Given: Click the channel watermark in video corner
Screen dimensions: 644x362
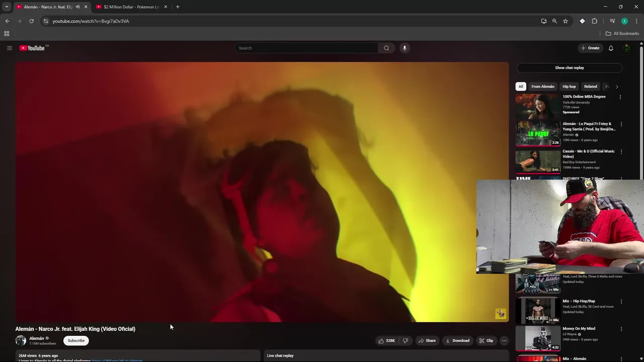Looking at the screenshot, I should pyautogui.click(x=501, y=314).
